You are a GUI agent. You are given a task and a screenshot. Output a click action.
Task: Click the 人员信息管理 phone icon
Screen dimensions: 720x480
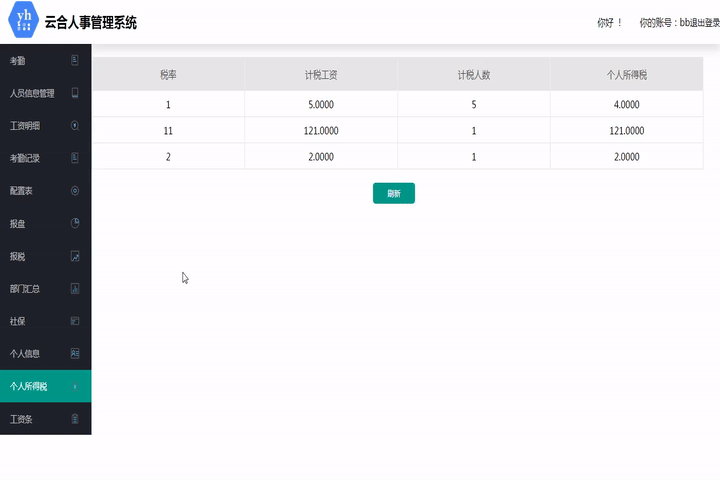(75, 93)
